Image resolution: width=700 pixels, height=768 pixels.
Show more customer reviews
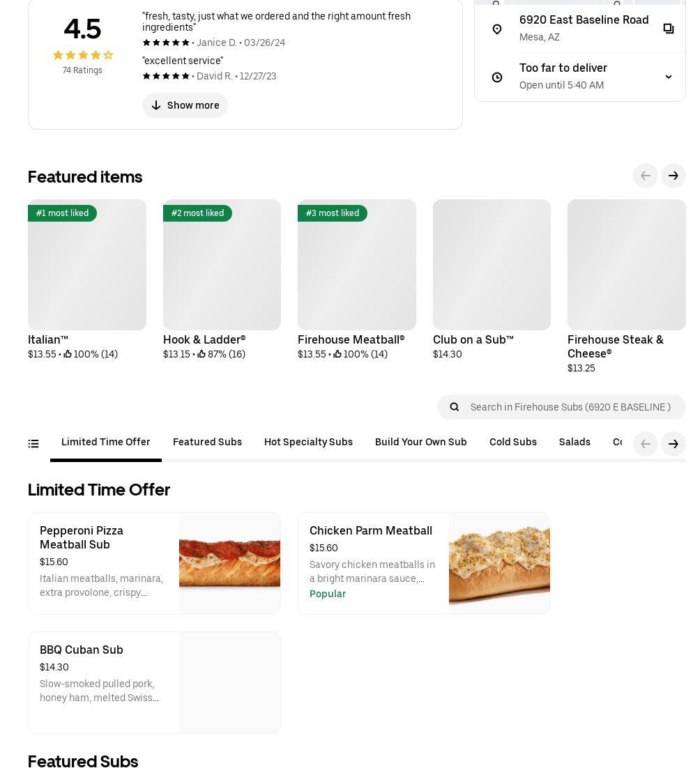point(185,105)
